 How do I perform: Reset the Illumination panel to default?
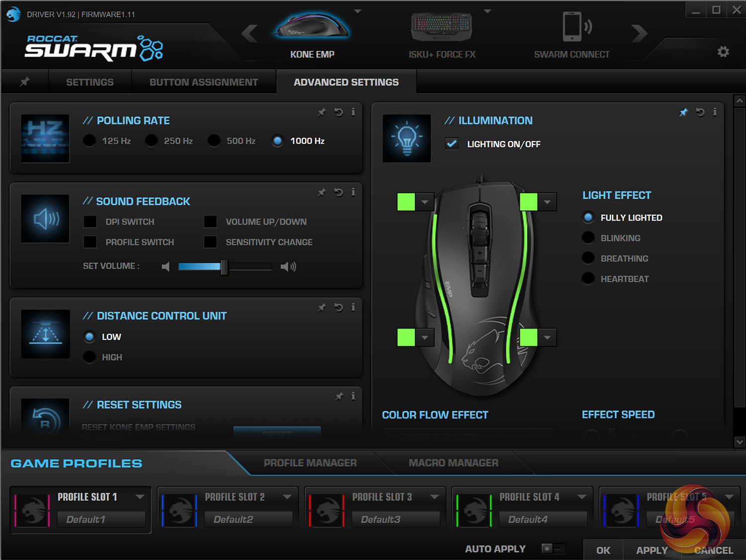point(700,112)
